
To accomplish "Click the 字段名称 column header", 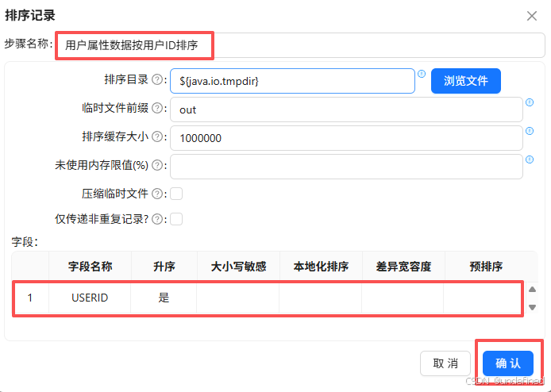I will point(90,267).
